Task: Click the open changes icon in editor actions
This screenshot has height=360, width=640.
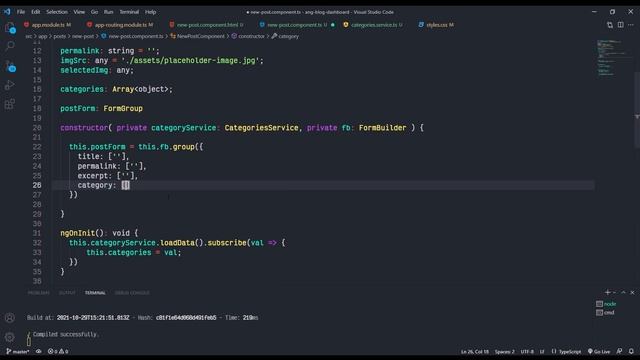Action: pyautogui.click(x=610, y=25)
